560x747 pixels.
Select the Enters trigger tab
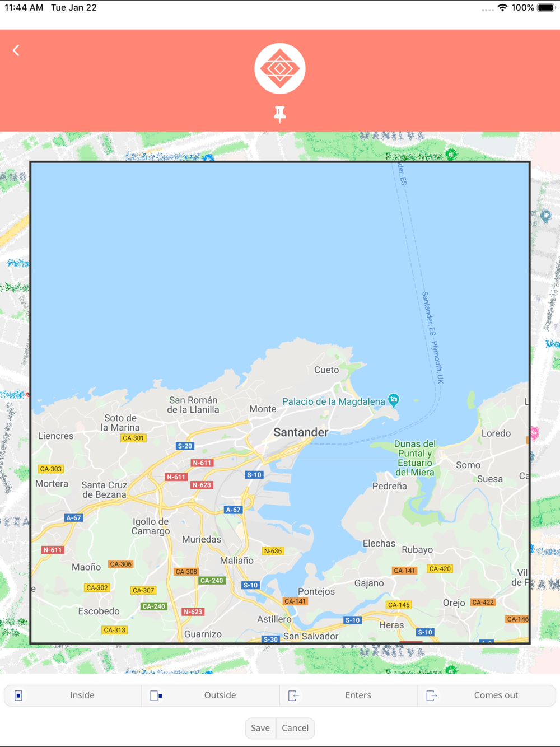point(349,695)
